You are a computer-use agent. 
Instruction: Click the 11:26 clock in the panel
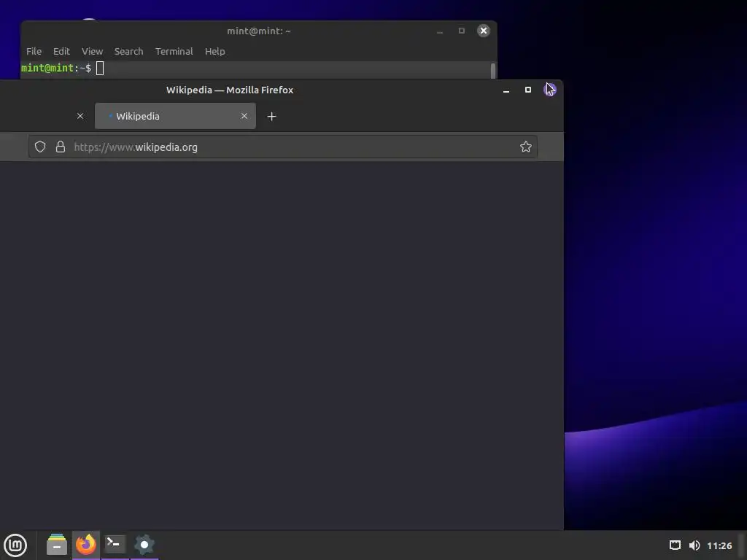719,545
